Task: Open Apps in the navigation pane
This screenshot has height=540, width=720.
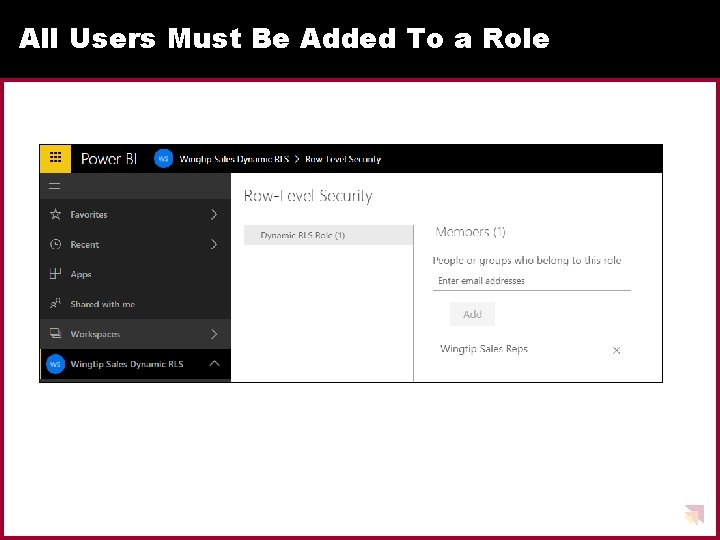Action: pyautogui.click(x=135, y=274)
